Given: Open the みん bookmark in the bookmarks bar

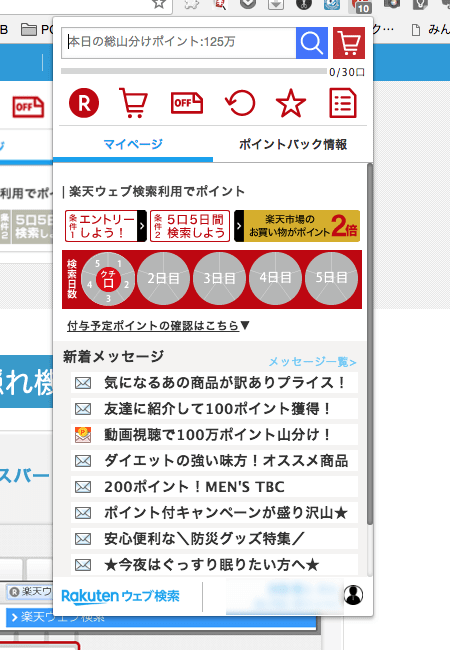Looking at the screenshot, I should [430, 29].
